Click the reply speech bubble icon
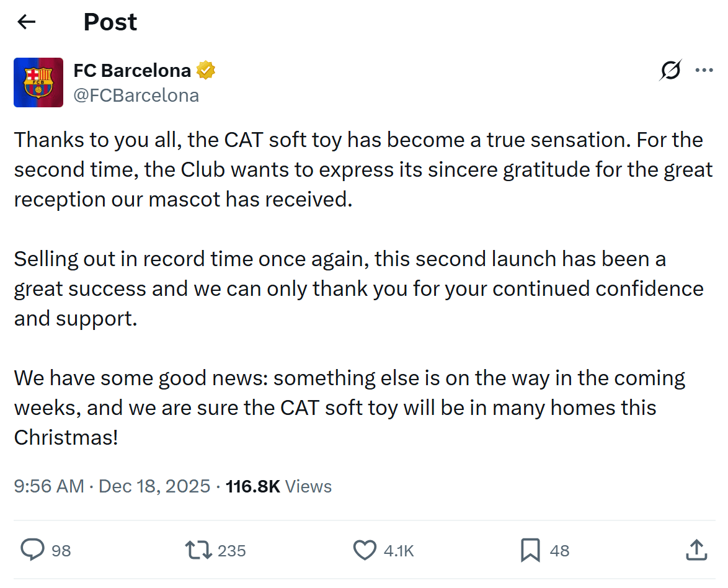728x588 pixels. 32,550
